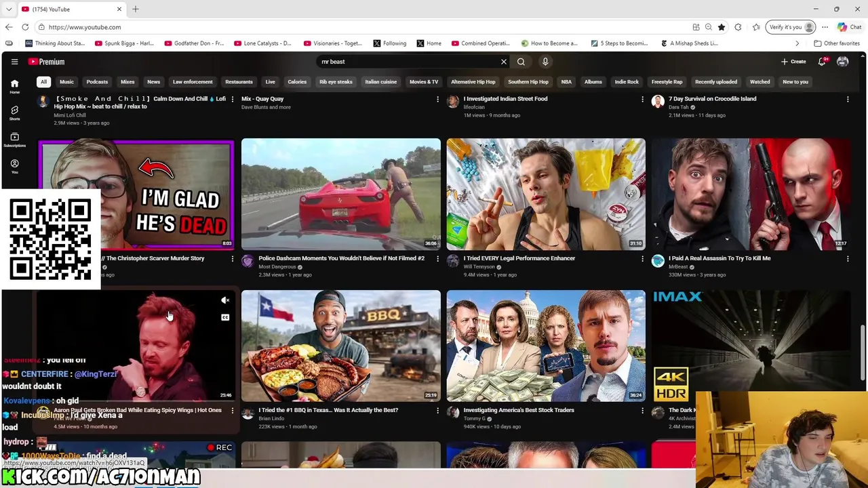
Task: Open the Create button
Action: click(793, 62)
